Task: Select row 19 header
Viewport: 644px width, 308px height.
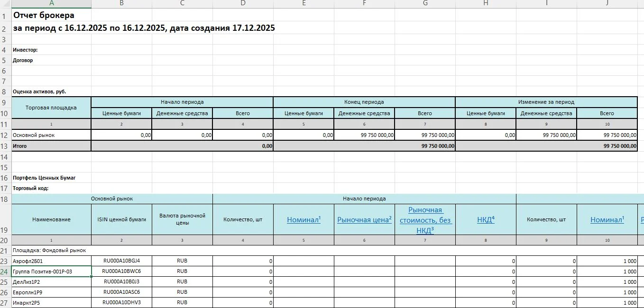Action: pos(5,219)
